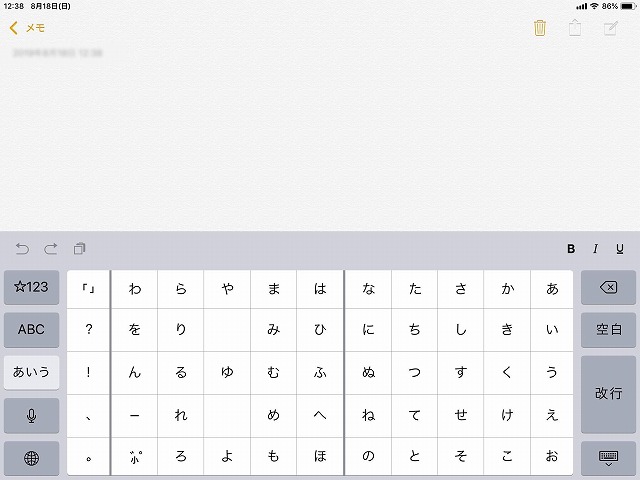Switch to ☆123 symbol keyboard
Screen dimensions: 640x480
pyautogui.click(x=31, y=287)
